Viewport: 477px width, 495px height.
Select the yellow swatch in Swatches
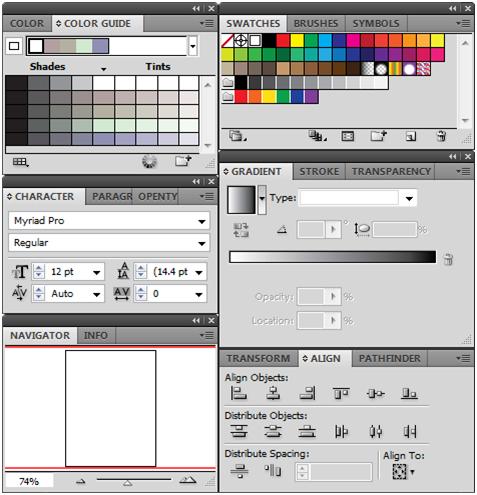click(297, 41)
